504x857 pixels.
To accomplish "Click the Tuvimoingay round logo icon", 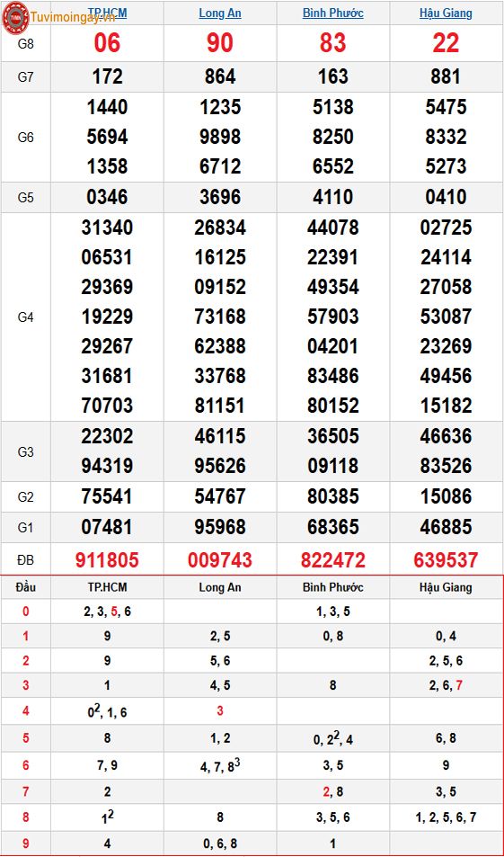I will (15, 17).
